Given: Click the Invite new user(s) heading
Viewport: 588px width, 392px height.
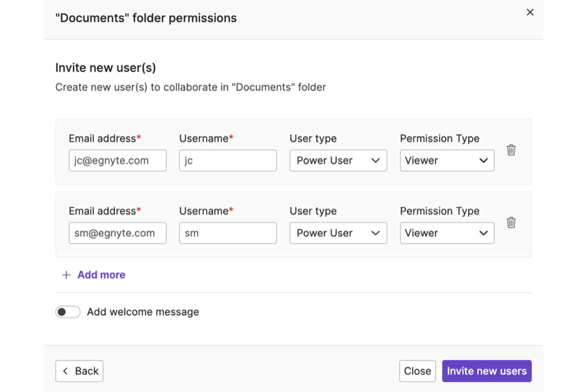Looking at the screenshot, I should [x=106, y=68].
